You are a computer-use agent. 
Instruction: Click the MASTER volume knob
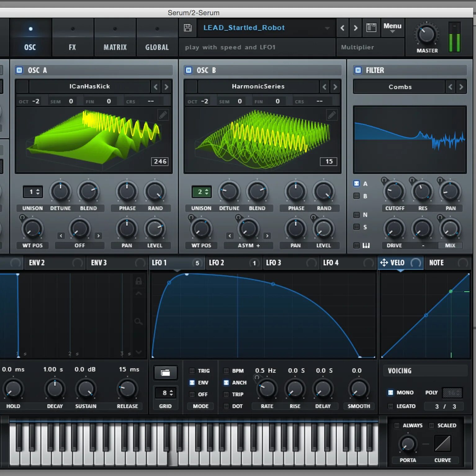(427, 34)
